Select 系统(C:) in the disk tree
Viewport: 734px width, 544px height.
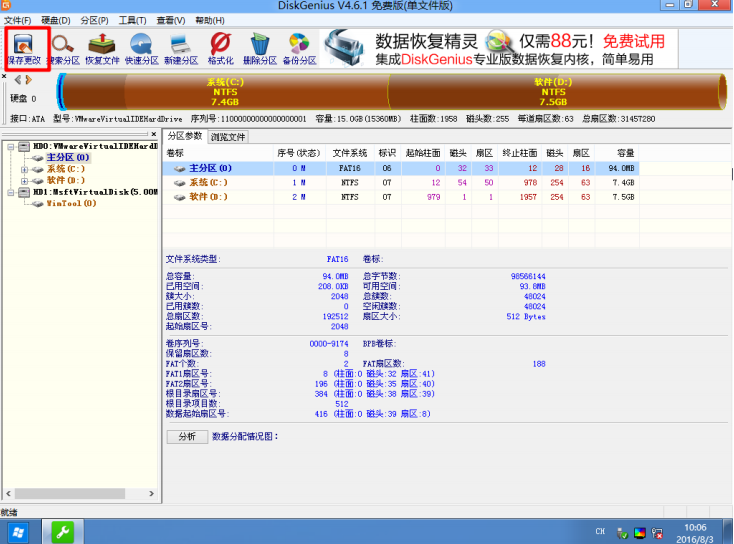pyautogui.click(x=66, y=169)
